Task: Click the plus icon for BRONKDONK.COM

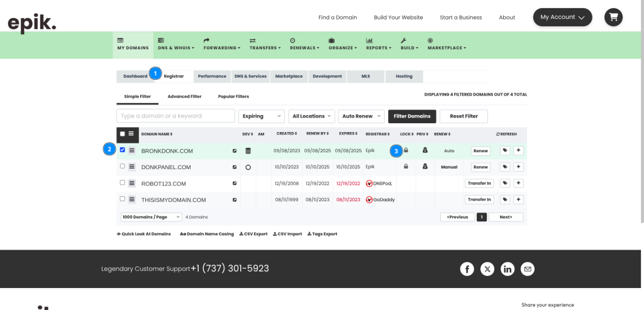Action: point(518,151)
